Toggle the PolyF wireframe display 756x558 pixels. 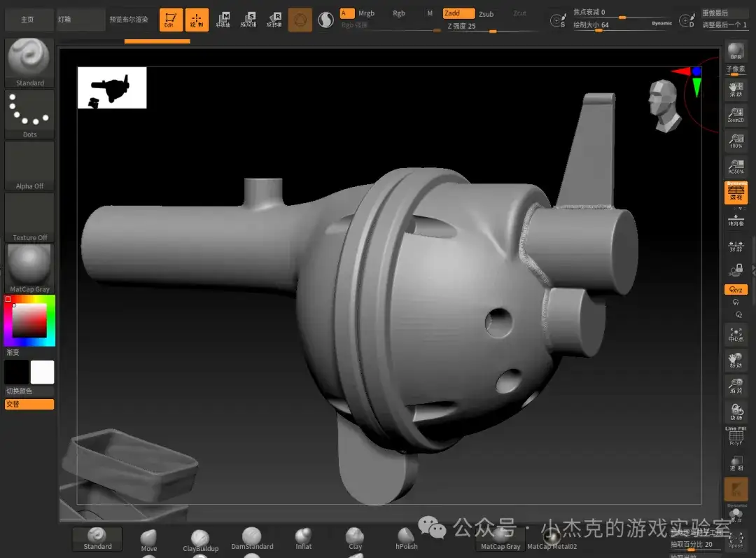tap(736, 437)
